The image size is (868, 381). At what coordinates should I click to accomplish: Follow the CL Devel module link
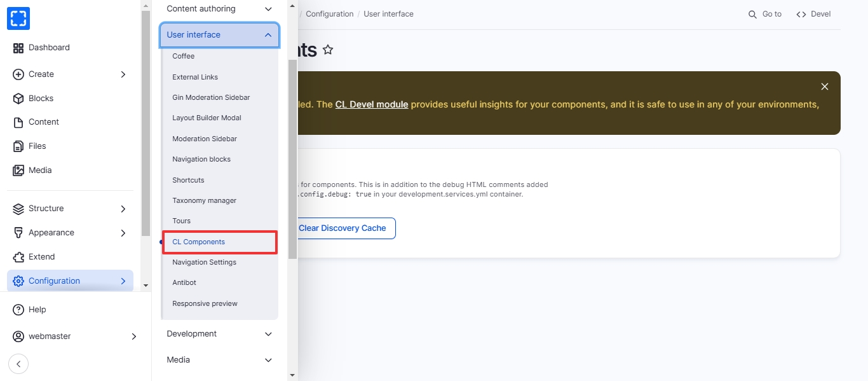pyautogui.click(x=372, y=104)
